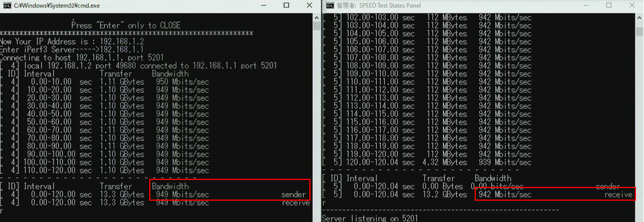Open the SPEED Test States Panel console icon
The height and width of the screenshot is (222, 644).
click(x=329, y=5)
